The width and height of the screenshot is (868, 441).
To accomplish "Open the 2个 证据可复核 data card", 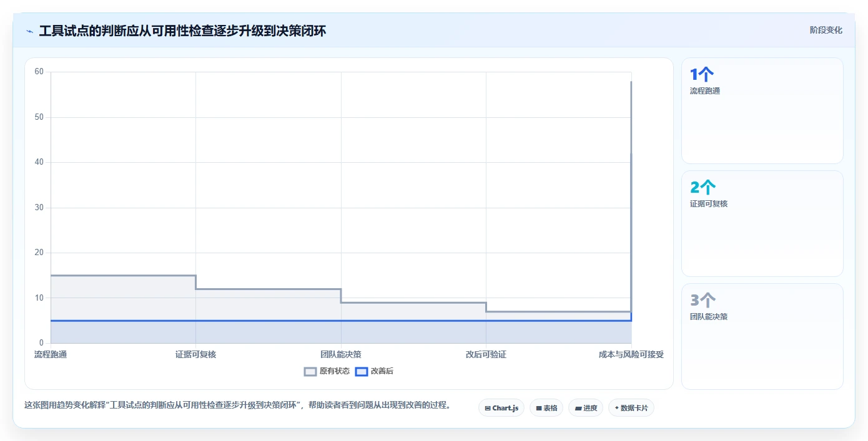I will [762, 223].
